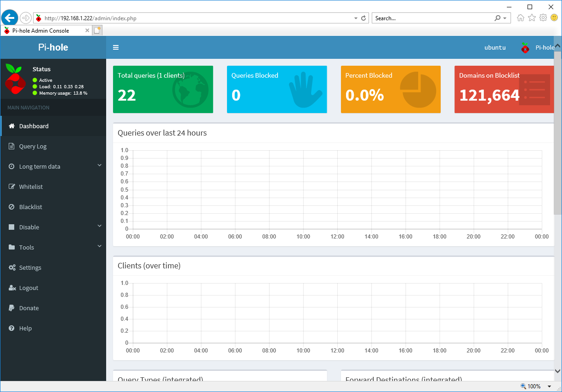This screenshot has width=562, height=392.
Task: Click the browser Forward arrow button
Action: 26,18
